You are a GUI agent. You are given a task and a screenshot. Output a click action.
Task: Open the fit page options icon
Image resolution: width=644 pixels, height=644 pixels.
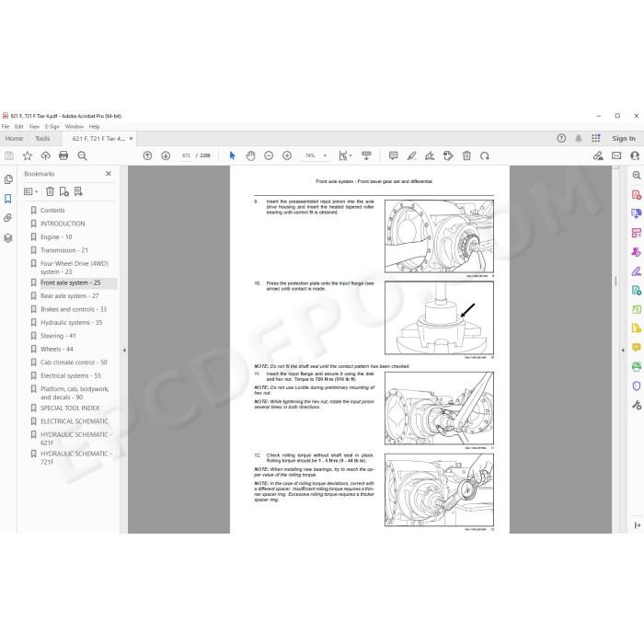tap(345, 155)
